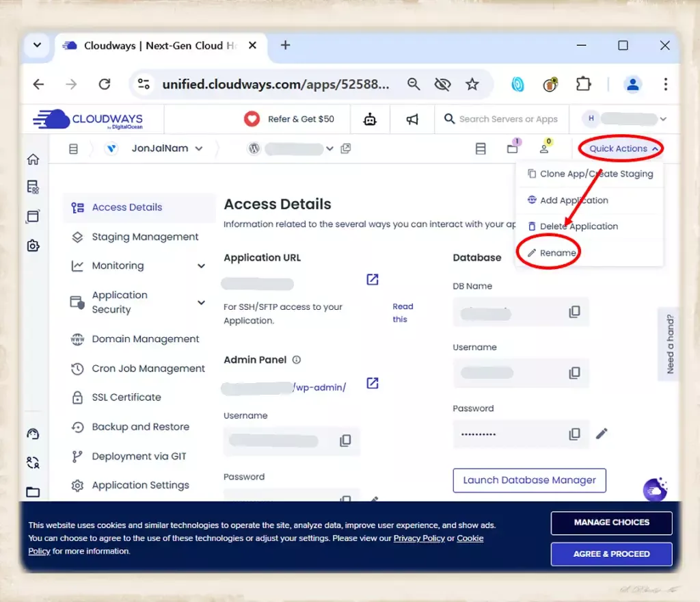700x602 pixels.
Task: Open the announcements megaphone icon
Action: click(x=412, y=119)
